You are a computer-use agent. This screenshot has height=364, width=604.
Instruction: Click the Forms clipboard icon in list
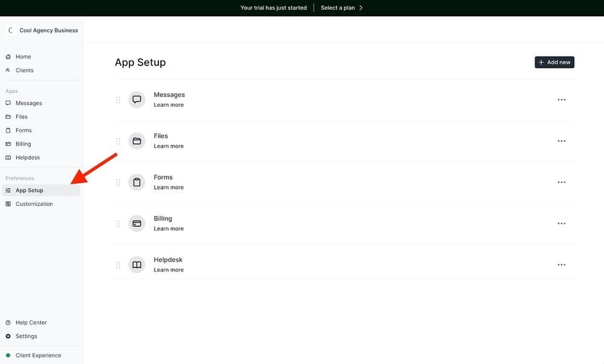point(137,182)
